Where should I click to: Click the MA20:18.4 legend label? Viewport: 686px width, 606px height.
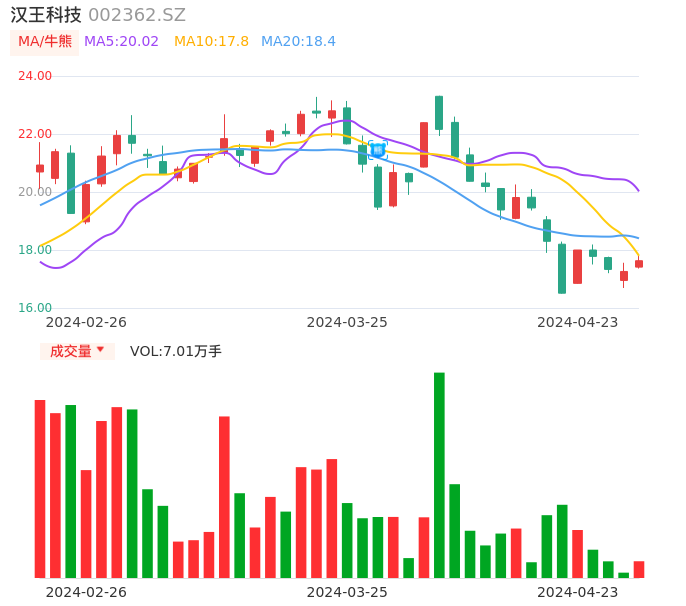(x=298, y=42)
